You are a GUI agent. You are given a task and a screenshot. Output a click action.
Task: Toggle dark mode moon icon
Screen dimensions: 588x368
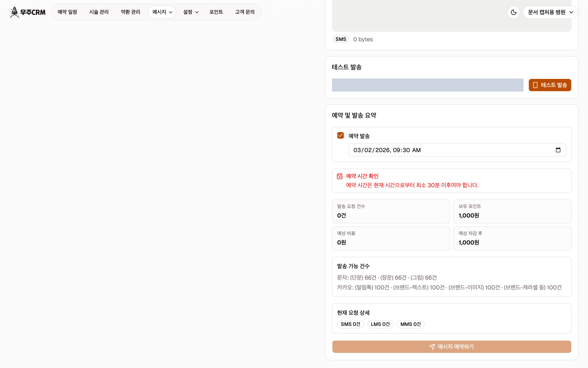(x=513, y=12)
